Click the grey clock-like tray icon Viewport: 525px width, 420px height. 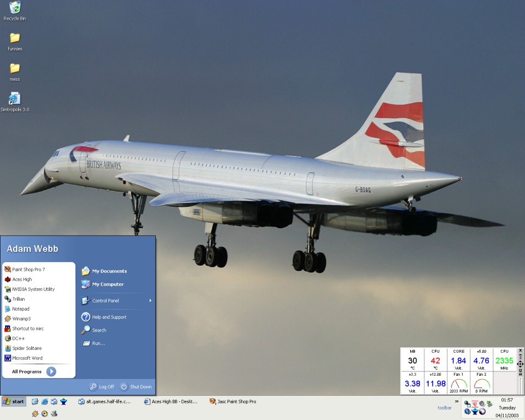pyautogui.click(x=482, y=404)
